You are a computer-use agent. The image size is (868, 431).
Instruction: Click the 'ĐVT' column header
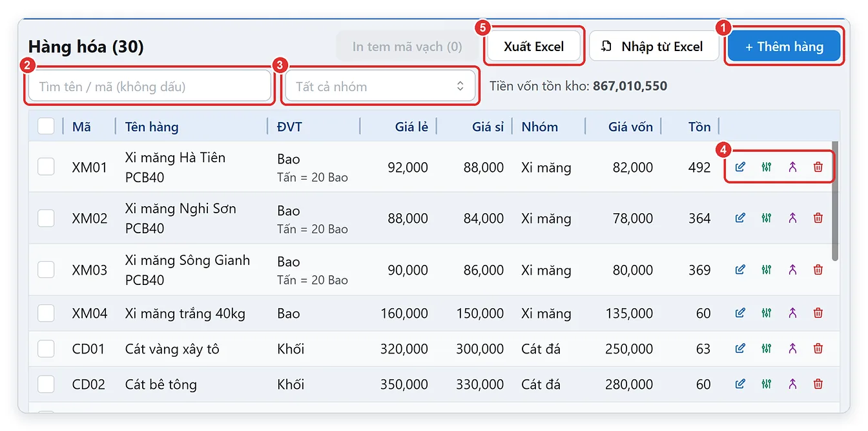pyautogui.click(x=289, y=127)
